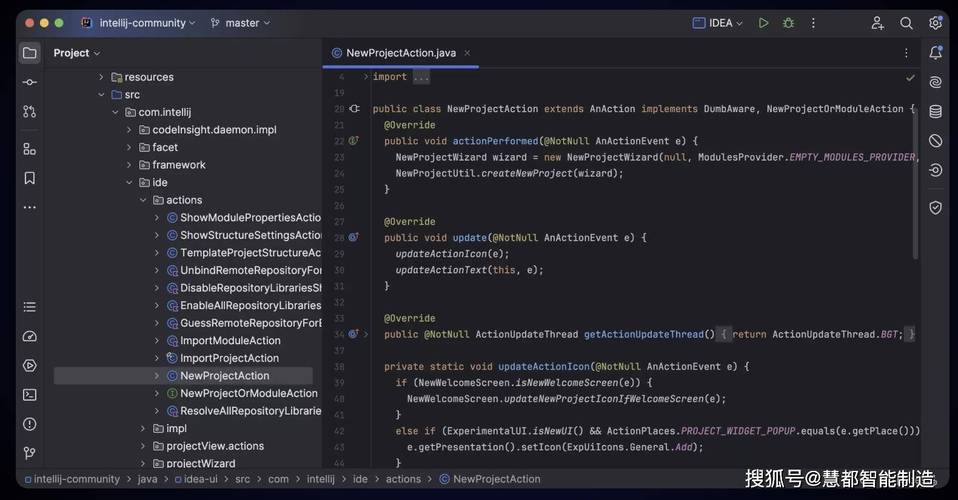This screenshot has height=500, width=958.
Task: Click the Debug bug icon
Action: click(789, 23)
